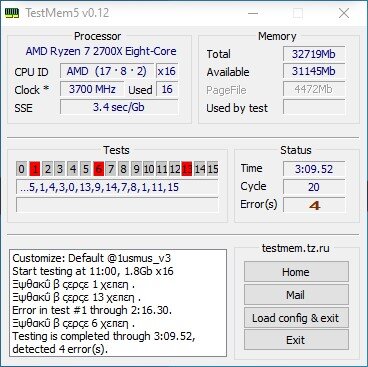The image size is (368, 367).
Task: Click the Cycle value 20
Action: (314, 187)
